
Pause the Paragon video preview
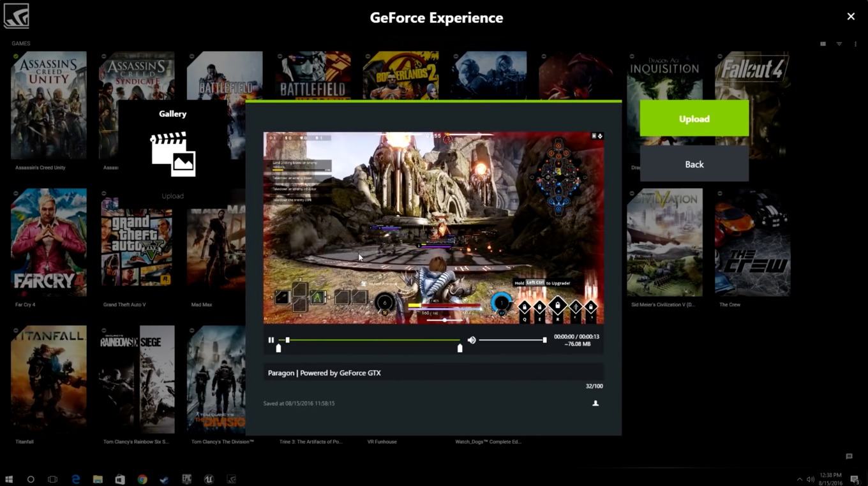271,340
